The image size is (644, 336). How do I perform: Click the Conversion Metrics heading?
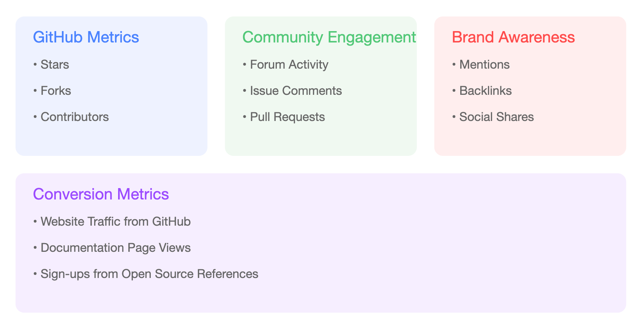(101, 194)
